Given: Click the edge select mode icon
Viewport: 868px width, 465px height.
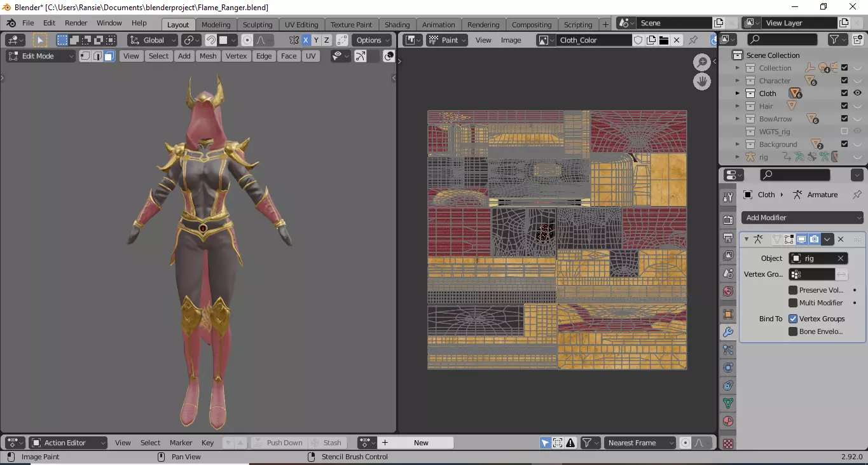Looking at the screenshot, I should 97,56.
